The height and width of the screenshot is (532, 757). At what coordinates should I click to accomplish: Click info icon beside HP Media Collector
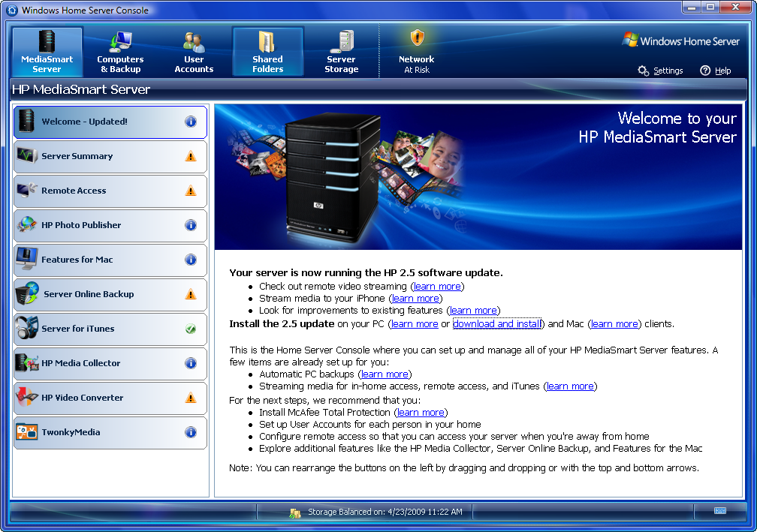pyautogui.click(x=191, y=363)
